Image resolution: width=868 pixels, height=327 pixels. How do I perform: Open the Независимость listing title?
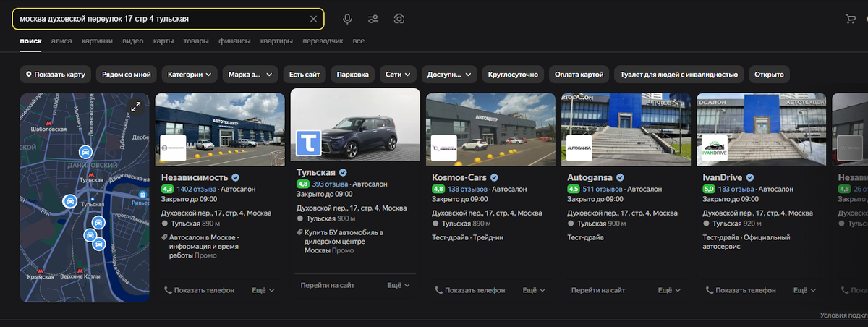coord(195,177)
